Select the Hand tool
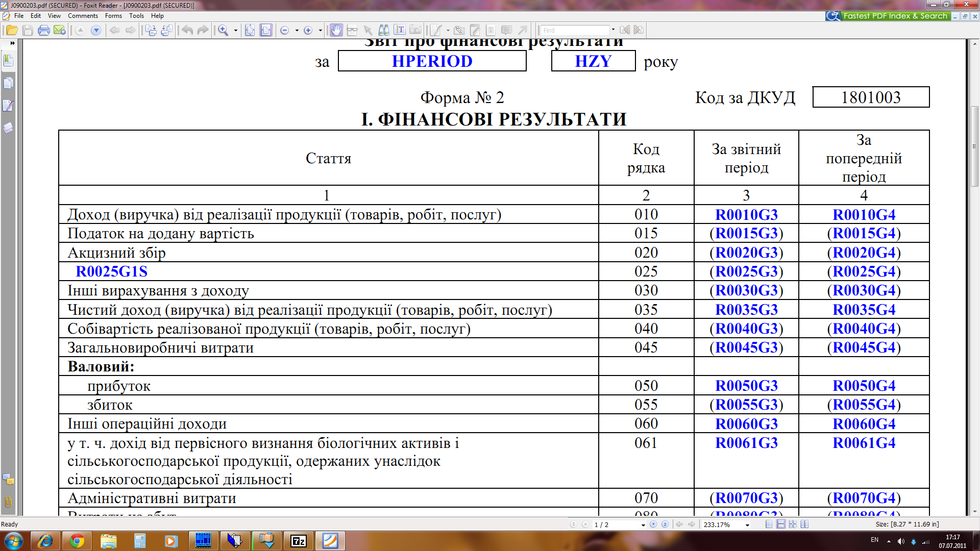This screenshot has width=980, height=551. [x=336, y=31]
